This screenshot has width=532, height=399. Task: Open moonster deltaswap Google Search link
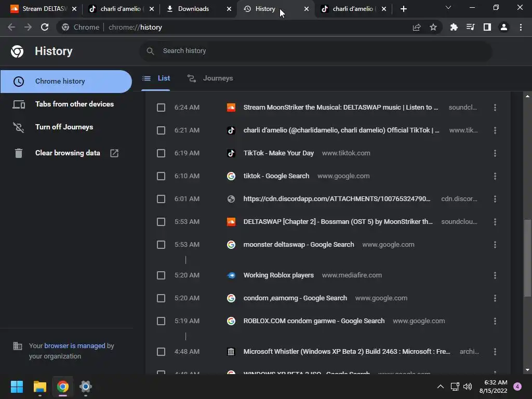pos(299,245)
